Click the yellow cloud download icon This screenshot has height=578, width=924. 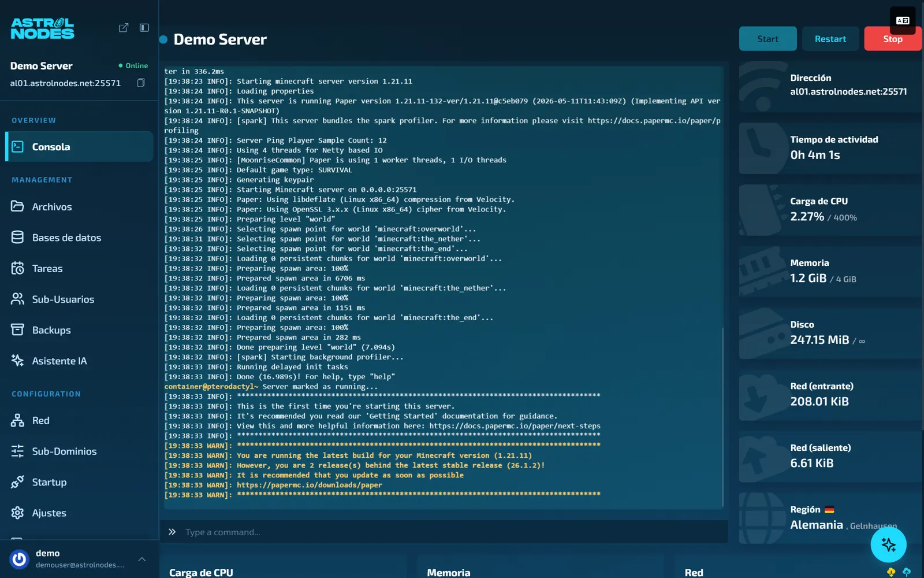click(891, 572)
